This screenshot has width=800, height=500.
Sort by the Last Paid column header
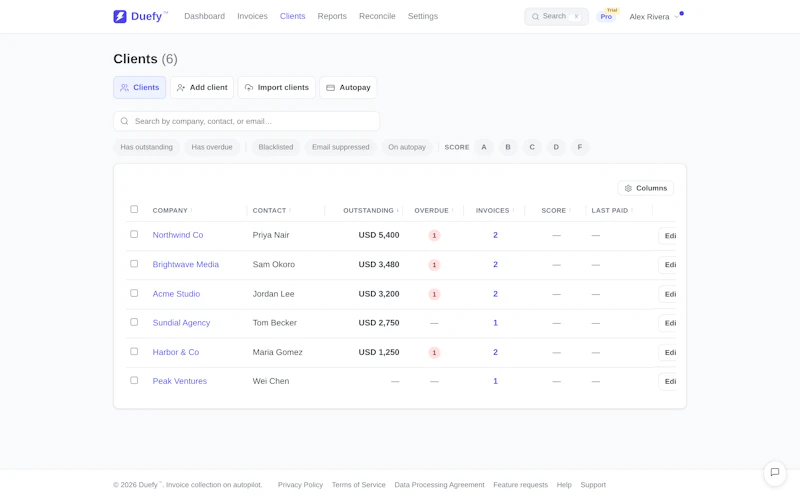612,210
